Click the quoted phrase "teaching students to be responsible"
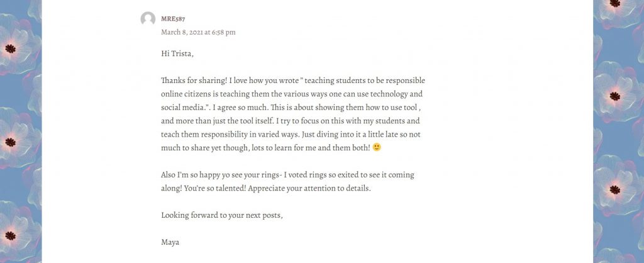 pyautogui.click(x=365, y=81)
